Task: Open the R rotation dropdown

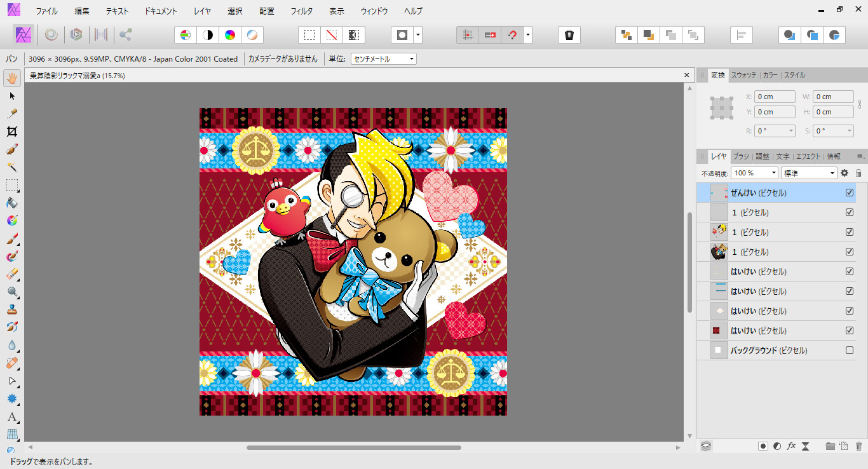Action: [x=775, y=131]
